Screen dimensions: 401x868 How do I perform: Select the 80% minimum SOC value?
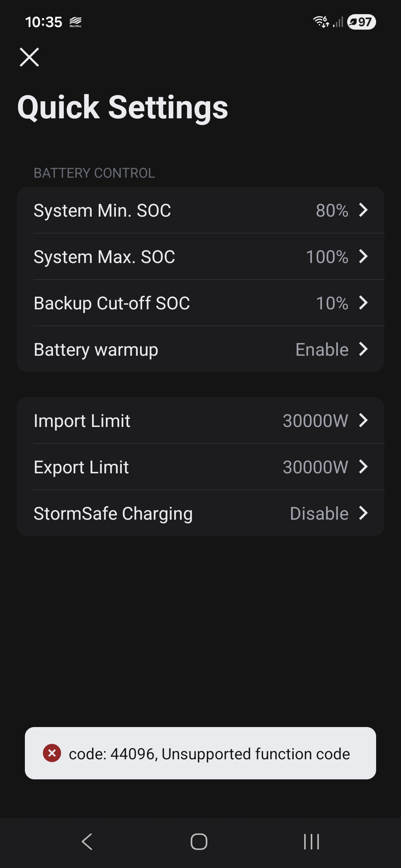332,210
